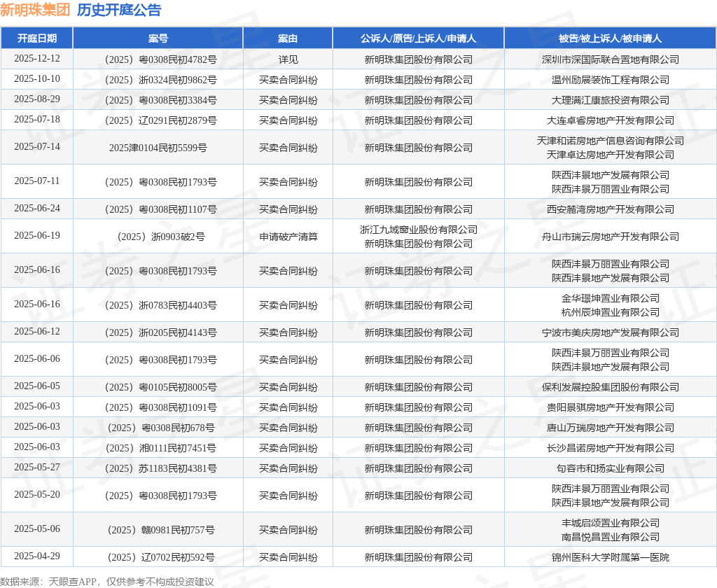This screenshot has width=717, height=588.
Task: Click date cell 2025-08-29
Action: point(37,99)
